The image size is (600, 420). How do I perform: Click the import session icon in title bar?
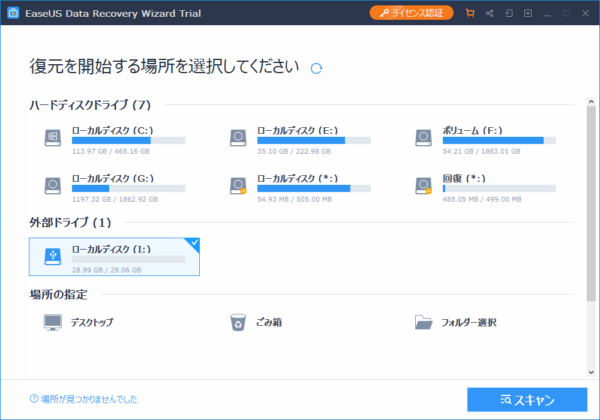tap(509, 13)
